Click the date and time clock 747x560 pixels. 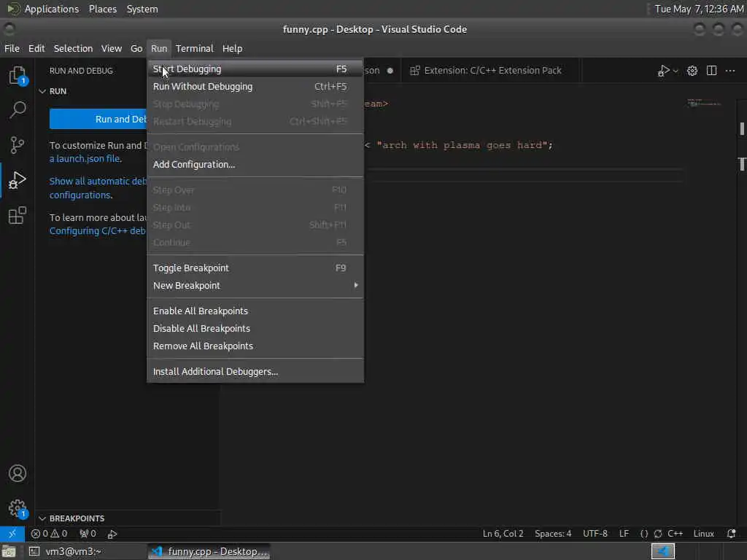698,9
